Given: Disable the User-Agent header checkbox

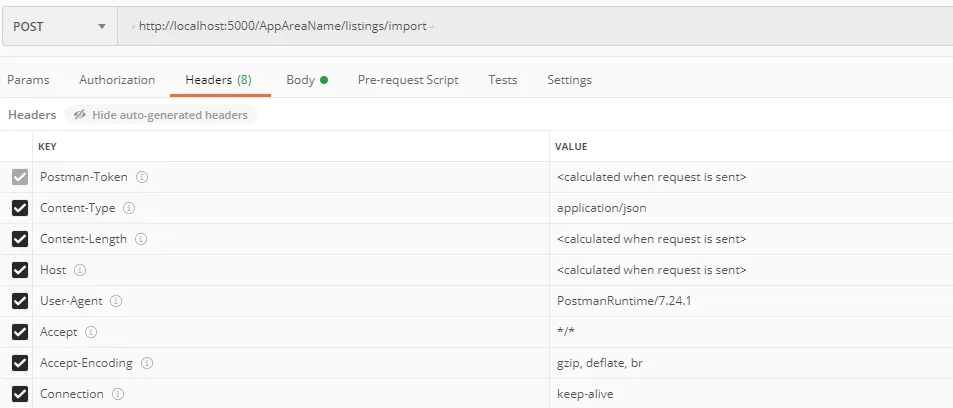Looking at the screenshot, I should coord(19,301).
